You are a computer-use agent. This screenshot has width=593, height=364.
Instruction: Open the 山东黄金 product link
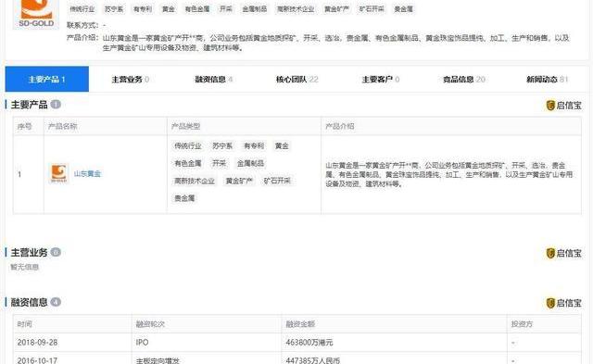coord(87,174)
